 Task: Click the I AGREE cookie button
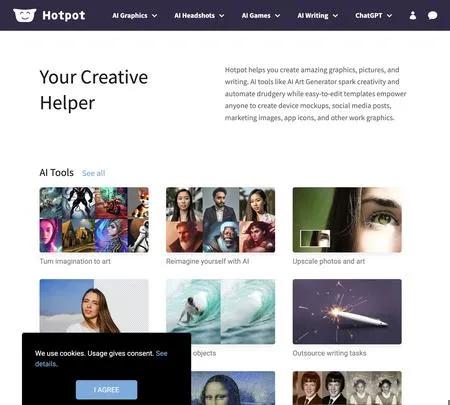click(x=106, y=390)
